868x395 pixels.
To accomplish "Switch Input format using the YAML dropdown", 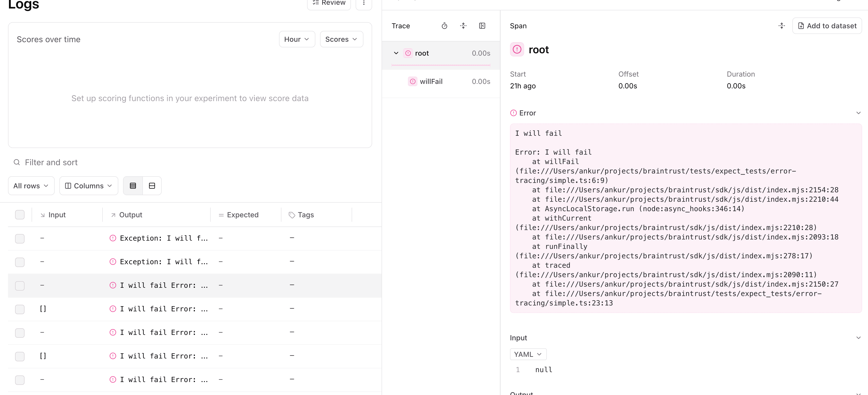I will pos(528,354).
